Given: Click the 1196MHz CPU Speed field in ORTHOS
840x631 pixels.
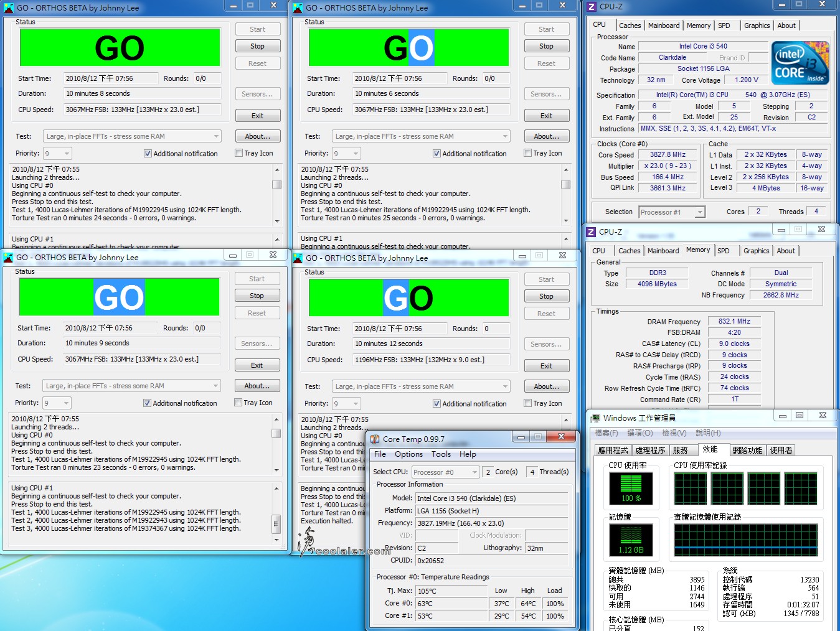Looking at the screenshot, I should (431, 360).
